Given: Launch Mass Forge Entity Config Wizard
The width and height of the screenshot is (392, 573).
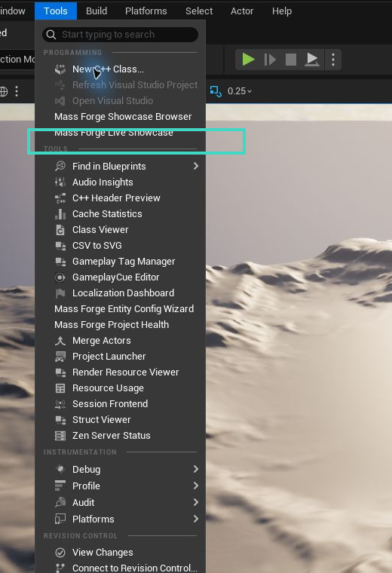Looking at the screenshot, I should coord(120,309).
